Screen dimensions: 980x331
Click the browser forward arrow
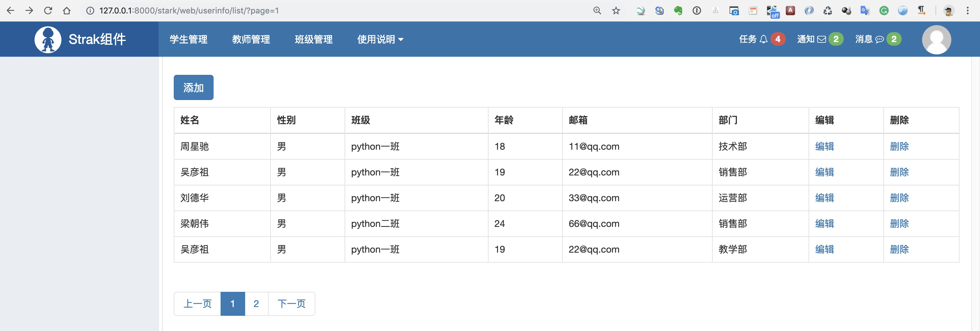29,11
